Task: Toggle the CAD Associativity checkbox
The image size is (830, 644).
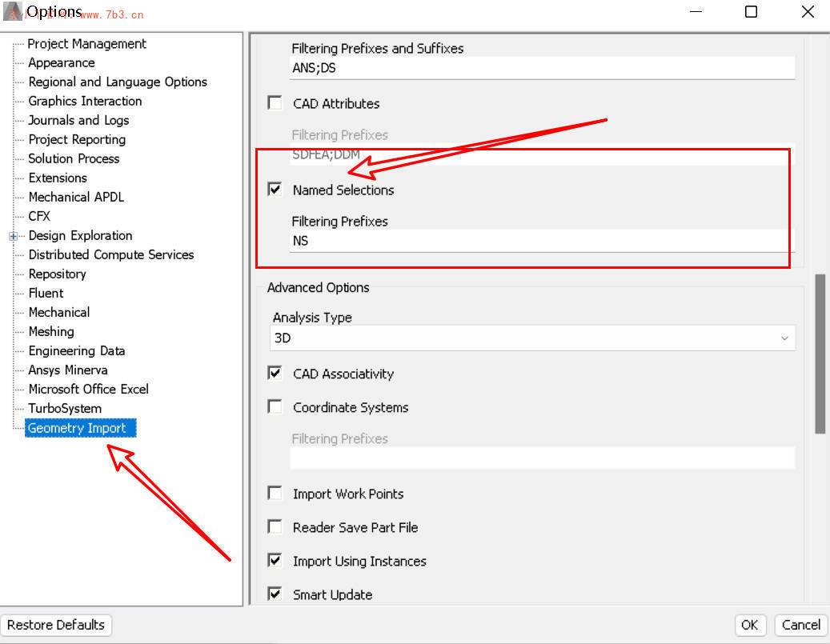Action: coord(275,374)
